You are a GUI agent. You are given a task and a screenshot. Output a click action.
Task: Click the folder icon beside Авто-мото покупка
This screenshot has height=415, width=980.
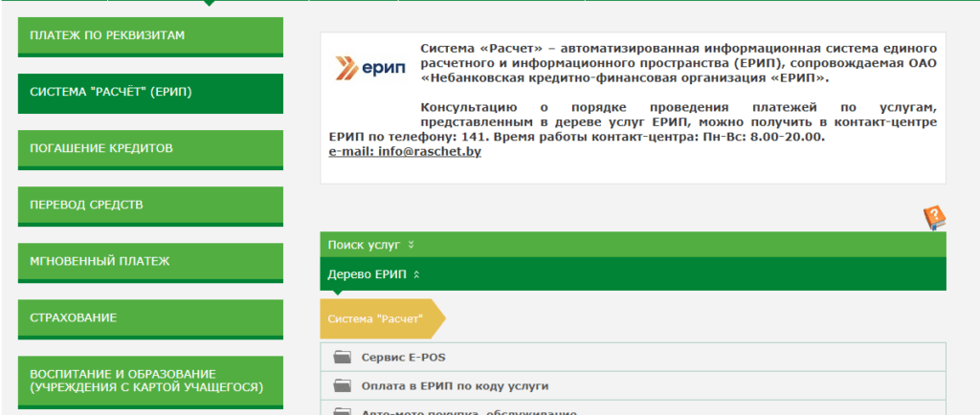tap(344, 411)
